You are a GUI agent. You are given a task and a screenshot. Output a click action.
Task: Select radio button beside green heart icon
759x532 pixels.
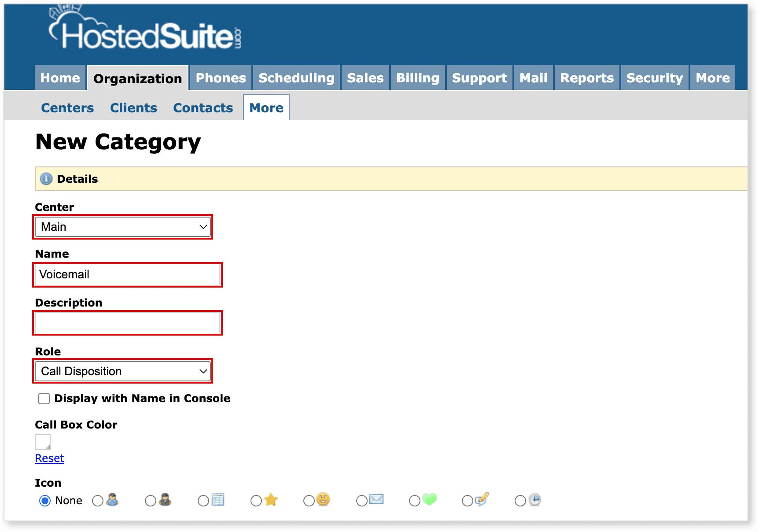click(415, 501)
